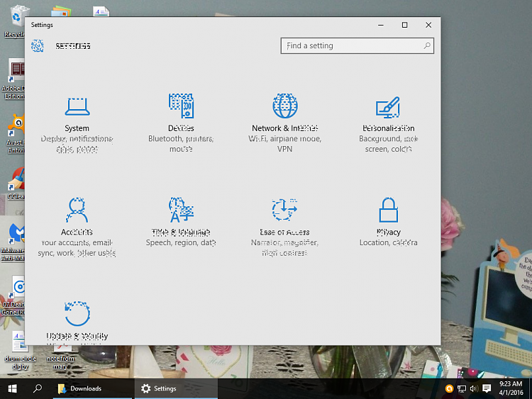
Task: Click the Windows Start button
Action: (12, 388)
